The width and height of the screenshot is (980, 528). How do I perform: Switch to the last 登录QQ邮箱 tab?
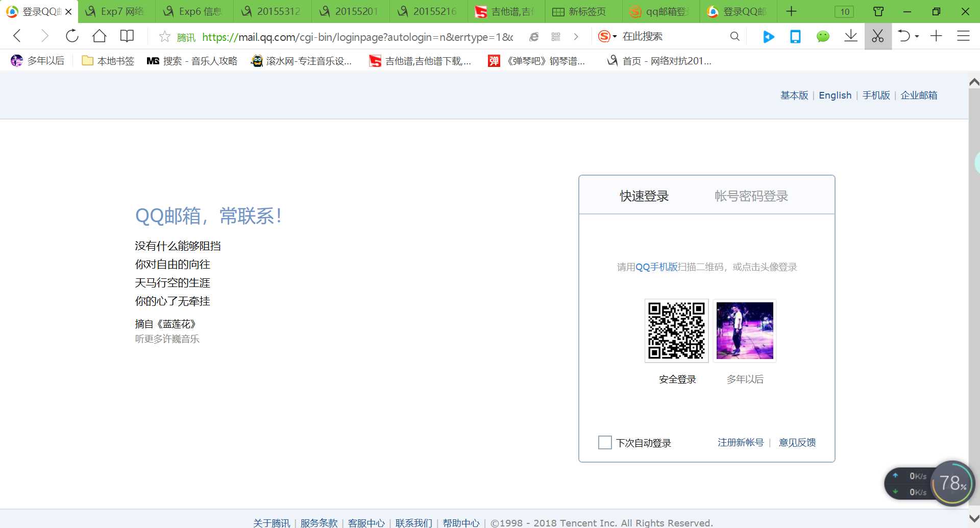tap(739, 11)
